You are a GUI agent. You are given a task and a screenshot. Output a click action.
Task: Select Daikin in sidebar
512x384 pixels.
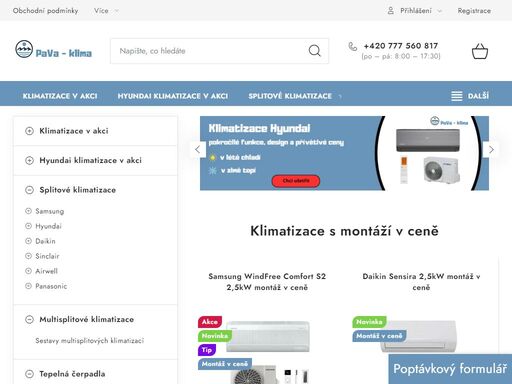coord(45,241)
